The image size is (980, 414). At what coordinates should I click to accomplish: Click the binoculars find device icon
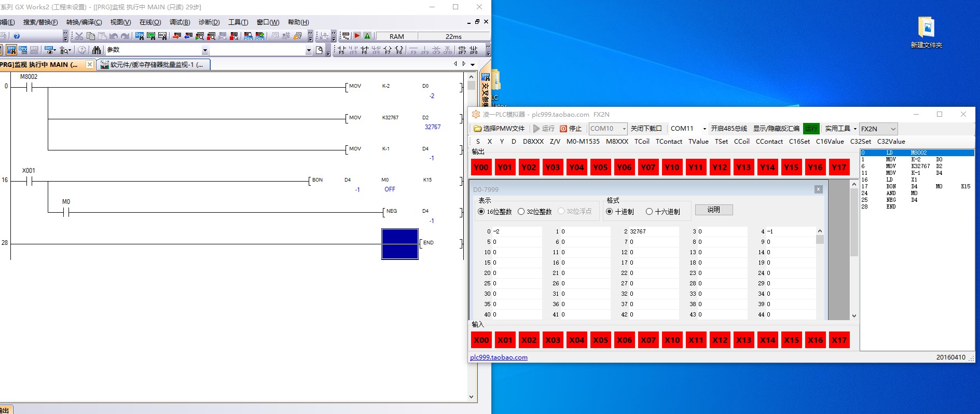96,50
